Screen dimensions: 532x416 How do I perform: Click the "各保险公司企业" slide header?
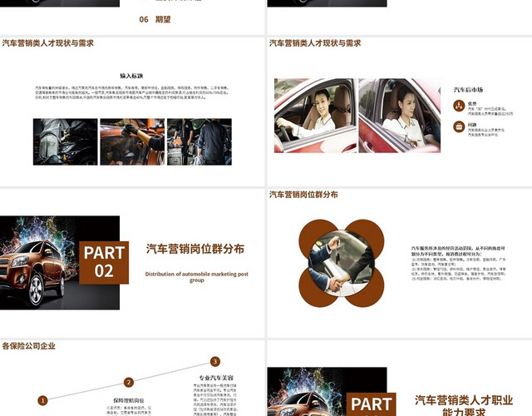[x=29, y=346]
